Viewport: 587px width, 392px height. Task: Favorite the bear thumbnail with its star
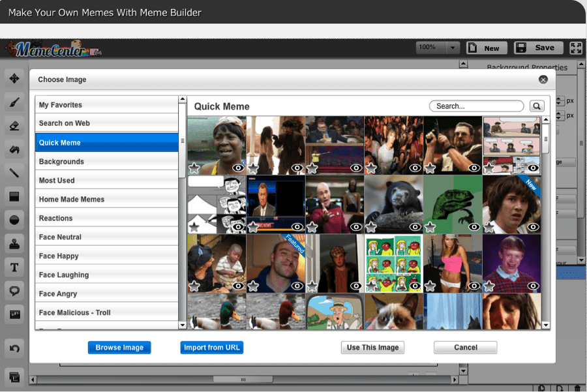pyautogui.click(x=371, y=227)
